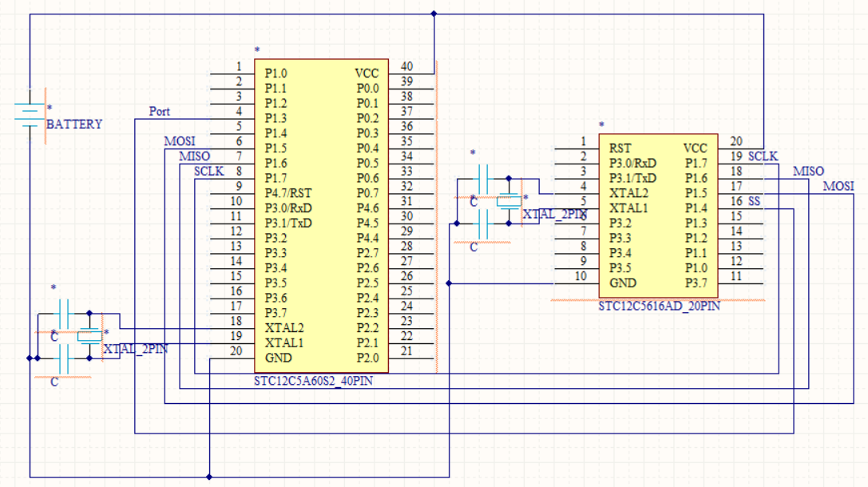The height and width of the screenshot is (487, 868).
Task: Click the XTAL2 pin name on the 40-pin chip
Action: (x=284, y=327)
